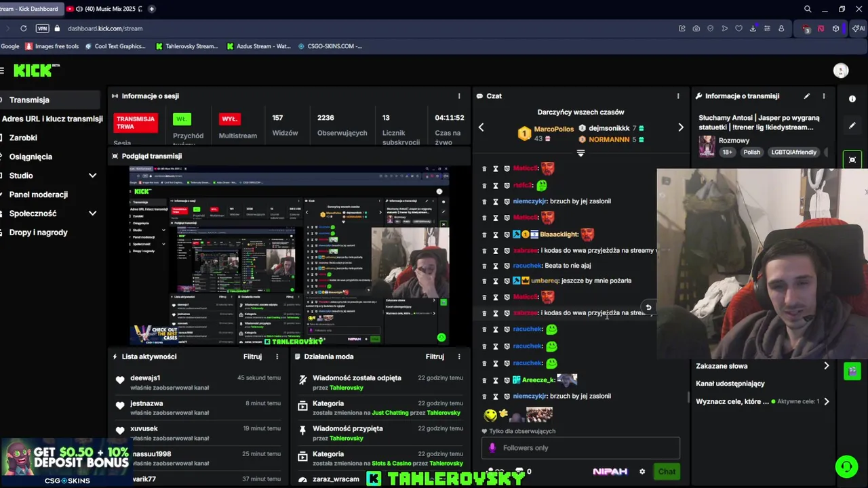This screenshot has width=868, height=488.
Task: Insert the smiley emote from quick emotes
Action: click(x=490, y=414)
